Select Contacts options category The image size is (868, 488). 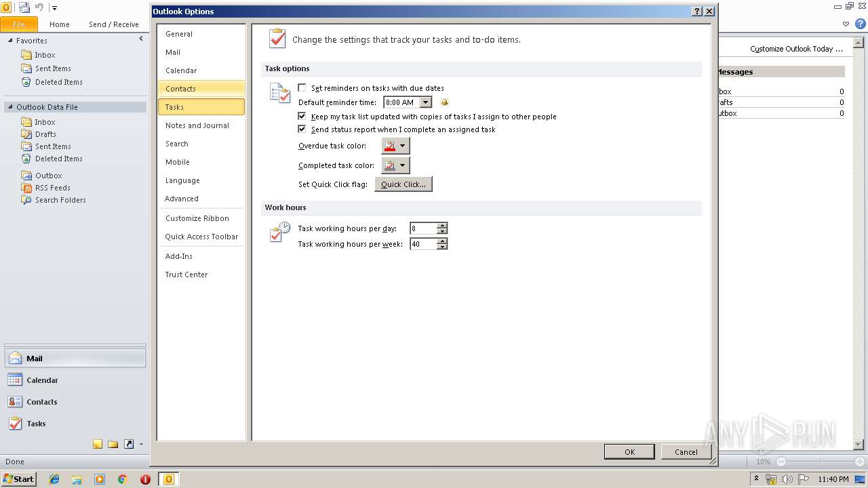point(201,89)
